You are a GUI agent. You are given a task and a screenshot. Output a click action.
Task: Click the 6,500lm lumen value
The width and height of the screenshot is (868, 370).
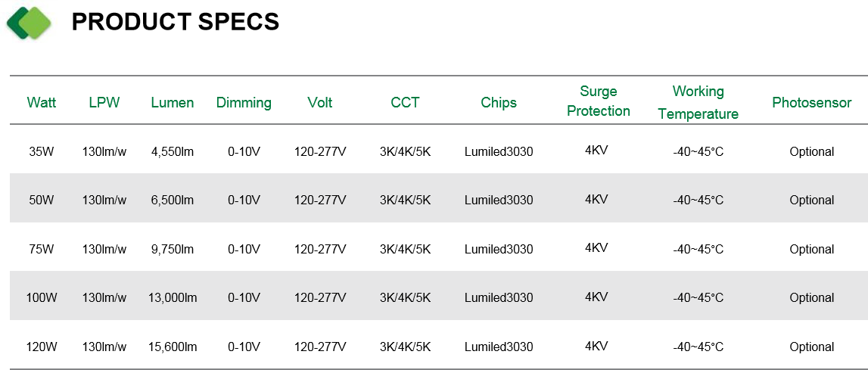[x=172, y=201]
